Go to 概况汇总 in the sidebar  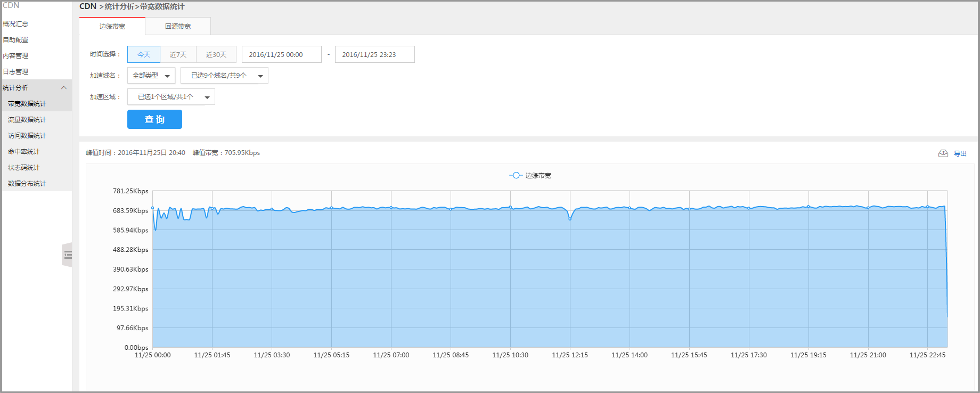point(15,24)
